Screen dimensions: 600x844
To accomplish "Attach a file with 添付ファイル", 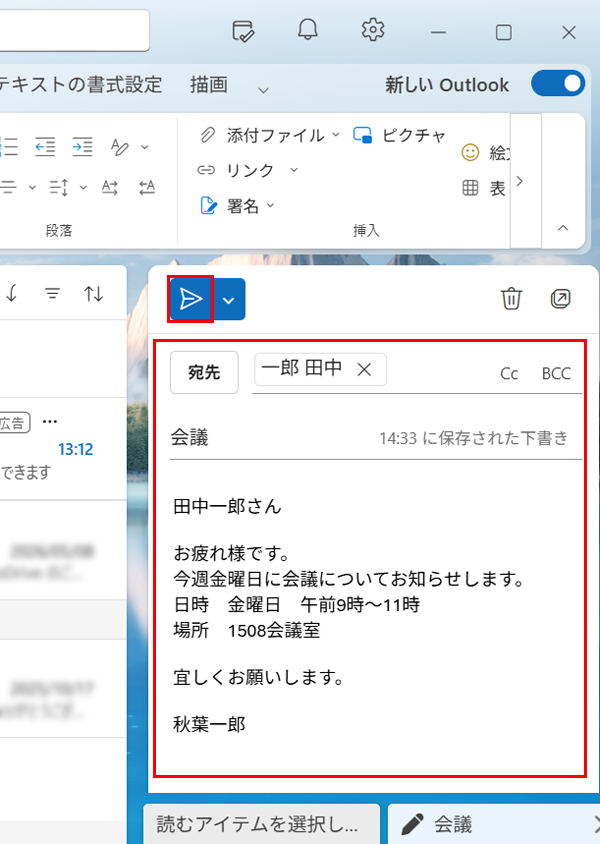I will [262, 135].
